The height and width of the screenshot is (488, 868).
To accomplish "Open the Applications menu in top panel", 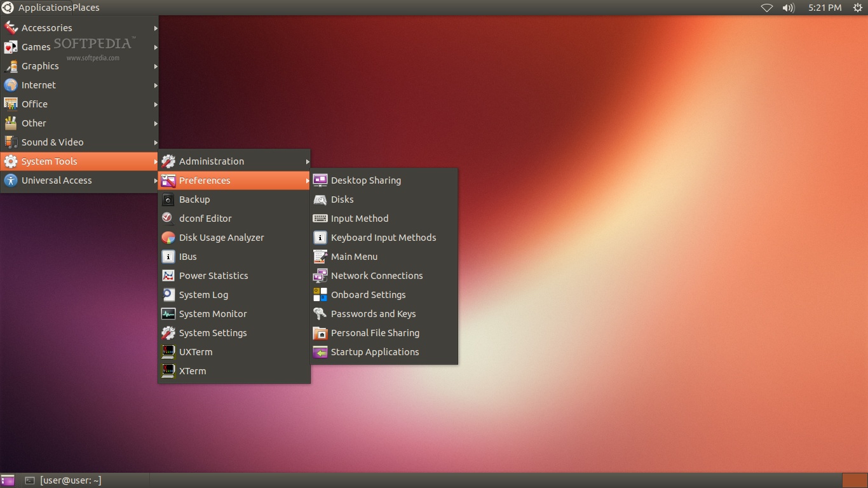I will tap(44, 8).
